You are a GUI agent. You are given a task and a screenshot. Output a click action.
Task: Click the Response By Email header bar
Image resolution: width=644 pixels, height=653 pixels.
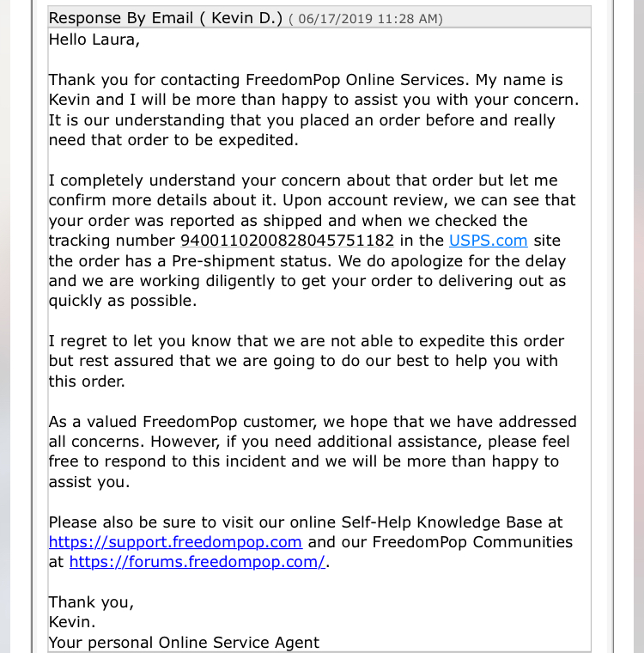click(319, 17)
